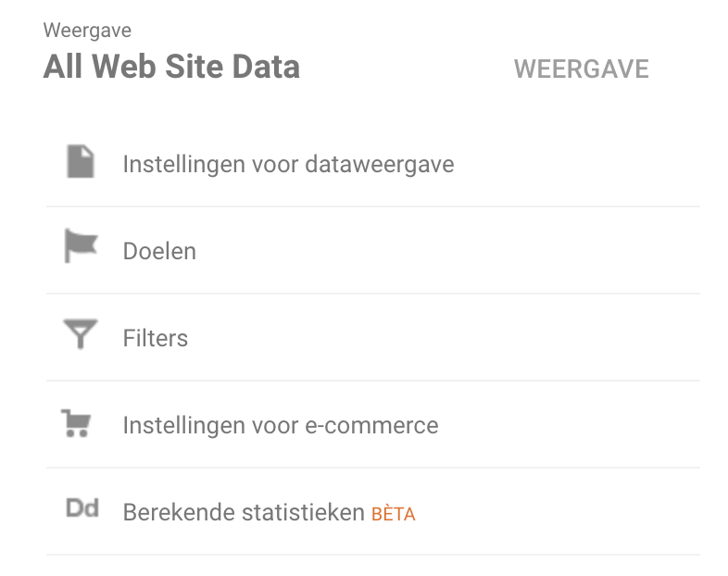Click the shopping cart e-commerce icon
This screenshot has height=576, width=728.
[75, 422]
